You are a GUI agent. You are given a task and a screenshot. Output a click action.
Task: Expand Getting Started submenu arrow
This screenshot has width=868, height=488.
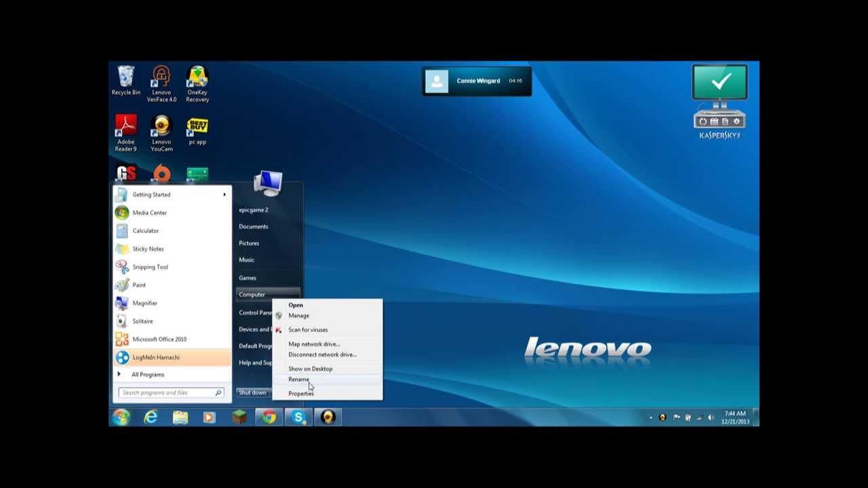[224, 195]
